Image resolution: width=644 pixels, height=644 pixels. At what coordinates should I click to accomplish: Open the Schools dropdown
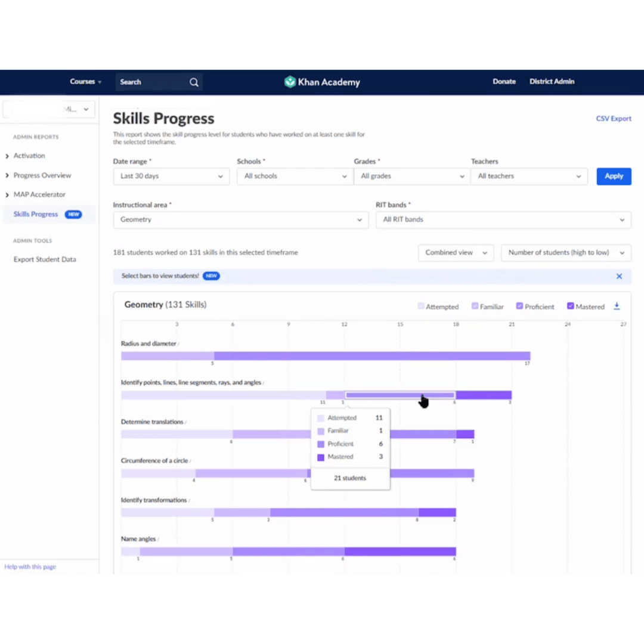(295, 176)
